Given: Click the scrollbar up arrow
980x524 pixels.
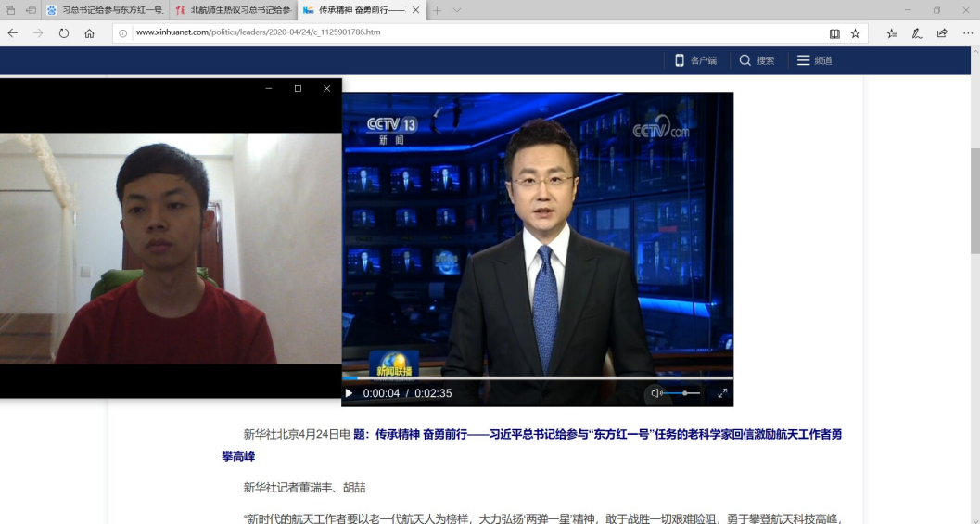Looking at the screenshot, I should (x=975, y=53).
